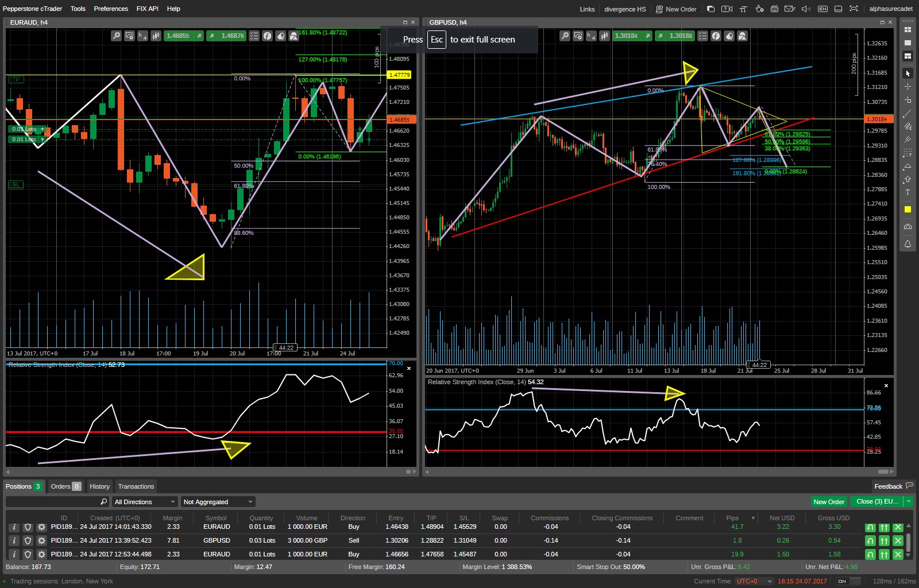Open the Preferences menu
Screen dimensions: 919x588
coord(110,9)
